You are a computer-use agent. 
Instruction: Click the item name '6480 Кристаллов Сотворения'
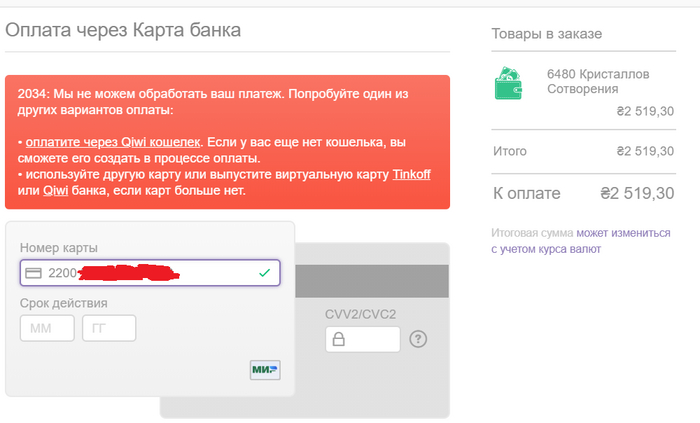[x=596, y=82]
